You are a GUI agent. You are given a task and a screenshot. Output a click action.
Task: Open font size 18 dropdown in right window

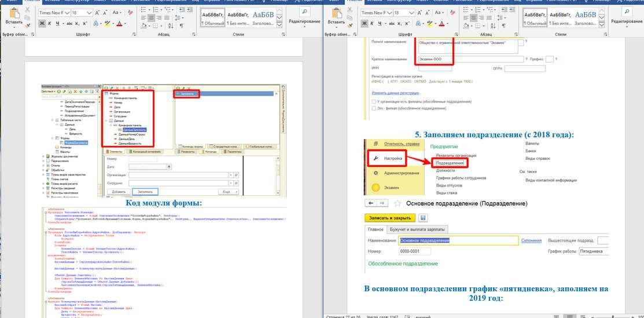pos(411,12)
